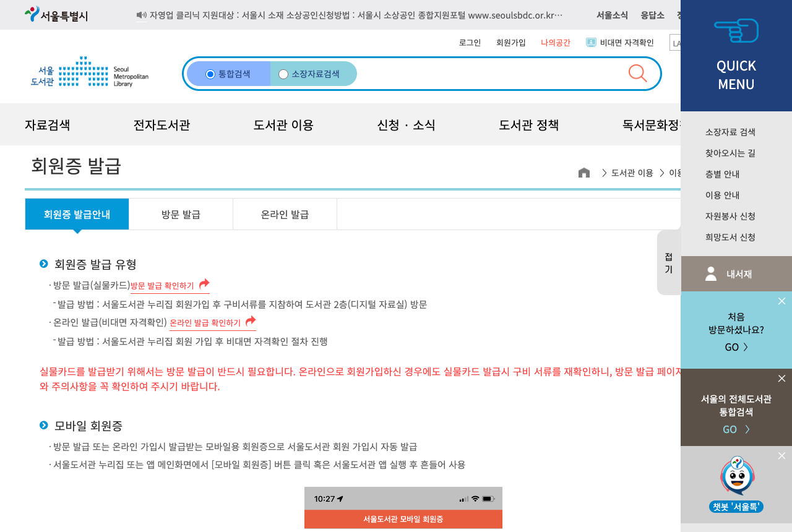Open the 전자도서관 main menu
The height and width of the screenshot is (532, 792).
(x=161, y=125)
